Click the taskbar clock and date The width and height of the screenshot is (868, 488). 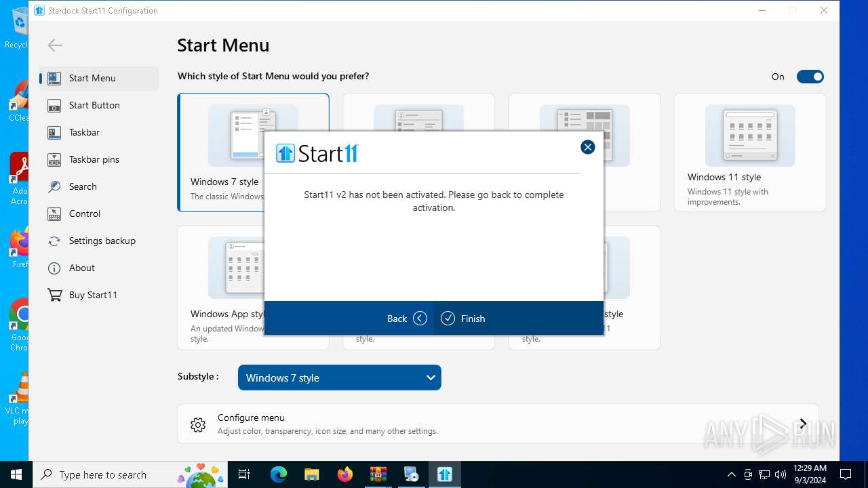point(810,474)
